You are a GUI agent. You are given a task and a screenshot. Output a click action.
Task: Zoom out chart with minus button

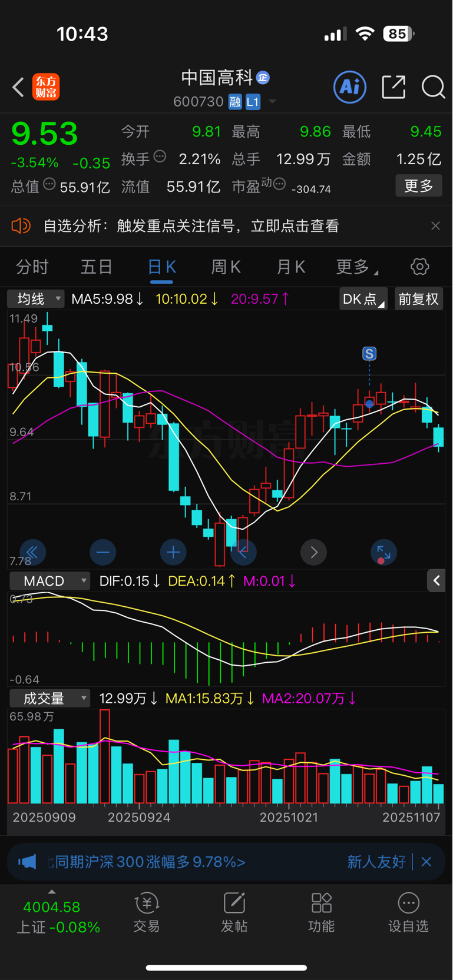(x=102, y=552)
